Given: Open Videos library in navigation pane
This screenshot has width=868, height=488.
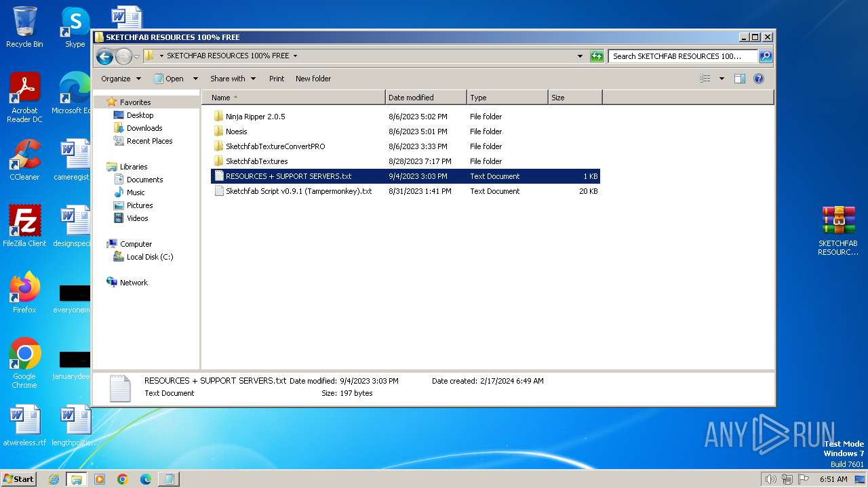Looking at the screenshot, I should pos(138,218).
